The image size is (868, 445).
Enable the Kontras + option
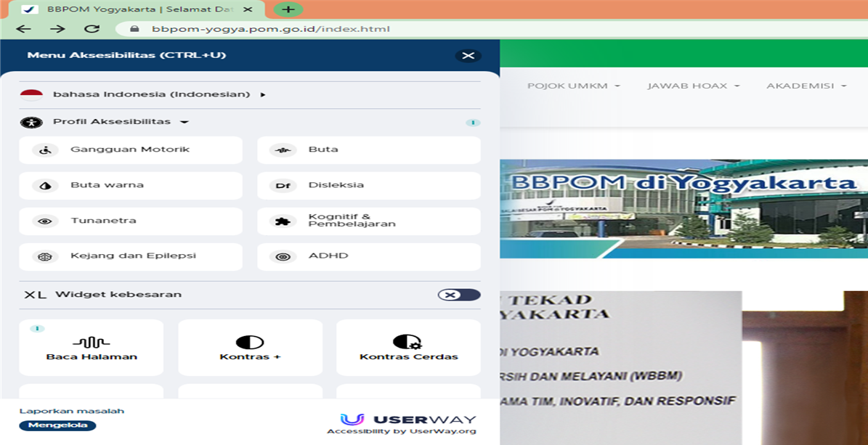tap(250, 347)
